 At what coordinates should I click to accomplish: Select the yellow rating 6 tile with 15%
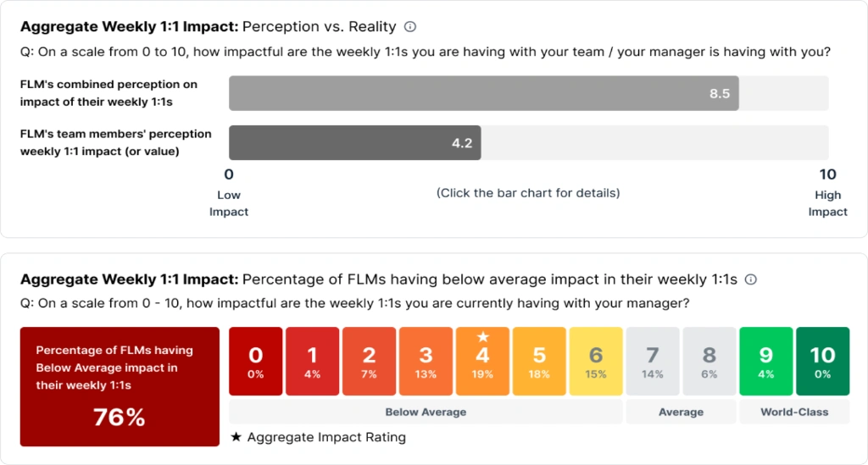click(x=596, y=361)
